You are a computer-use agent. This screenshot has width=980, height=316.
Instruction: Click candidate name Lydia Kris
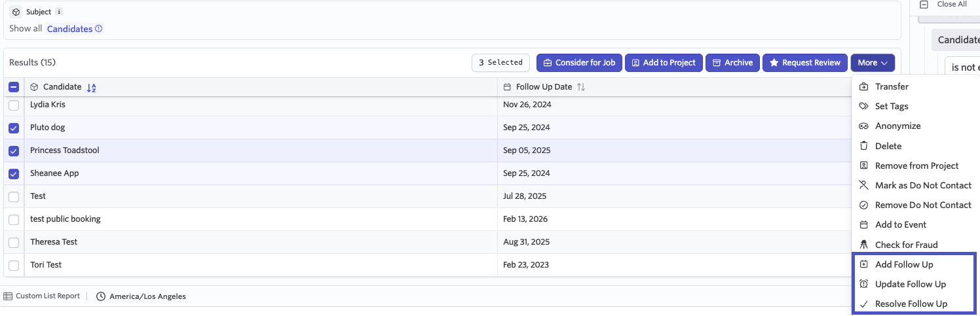coord(48,105)
